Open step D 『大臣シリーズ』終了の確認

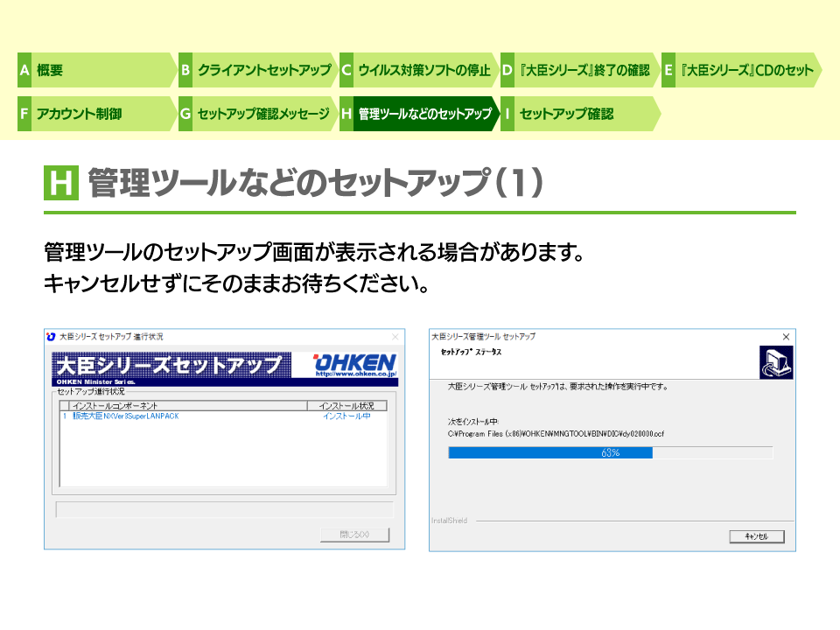[579, 70]
